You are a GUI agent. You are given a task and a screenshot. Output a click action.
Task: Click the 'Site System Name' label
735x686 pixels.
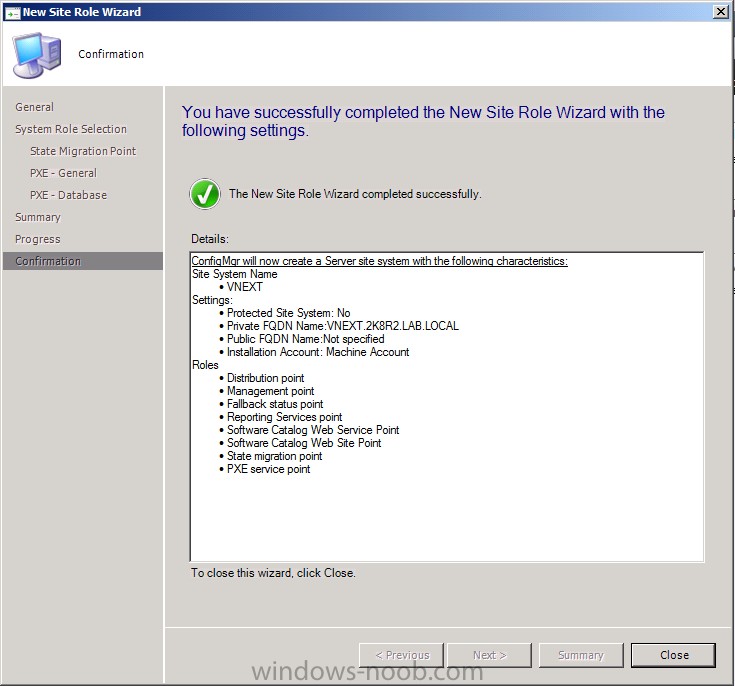point(234,274)
